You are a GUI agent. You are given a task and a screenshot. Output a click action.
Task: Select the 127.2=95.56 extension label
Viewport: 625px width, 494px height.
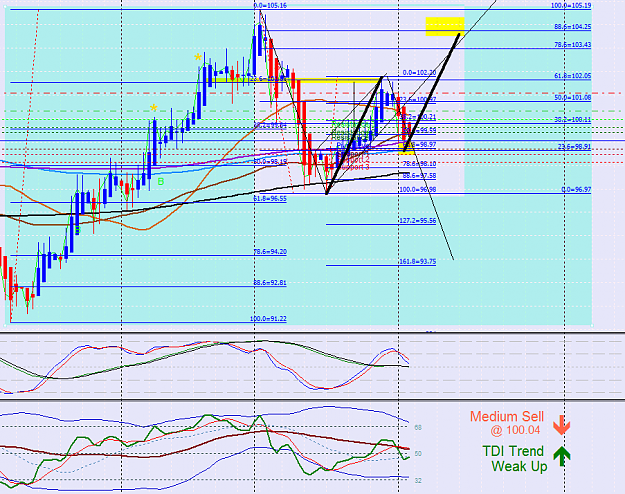coord(418,221)
